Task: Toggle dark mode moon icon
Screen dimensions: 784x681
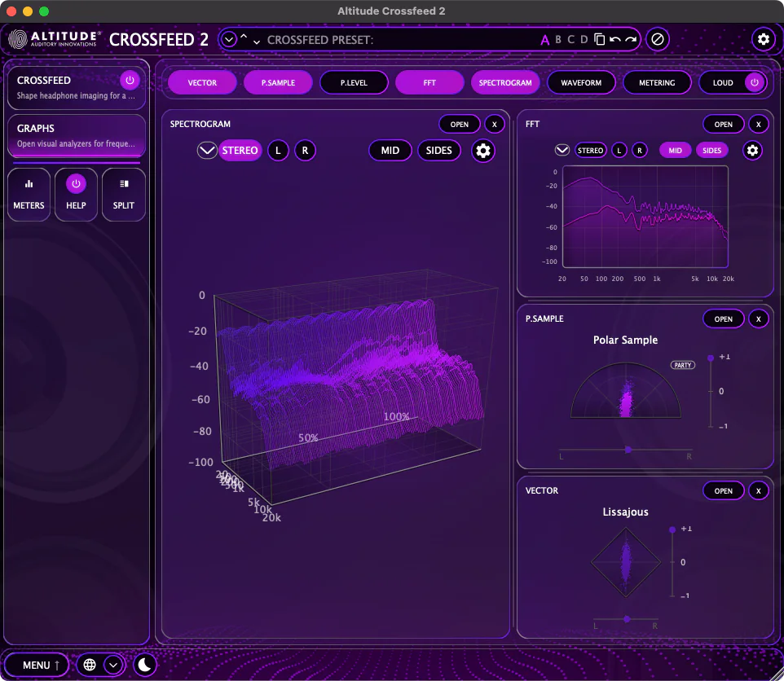Action: tap(145, 665)
